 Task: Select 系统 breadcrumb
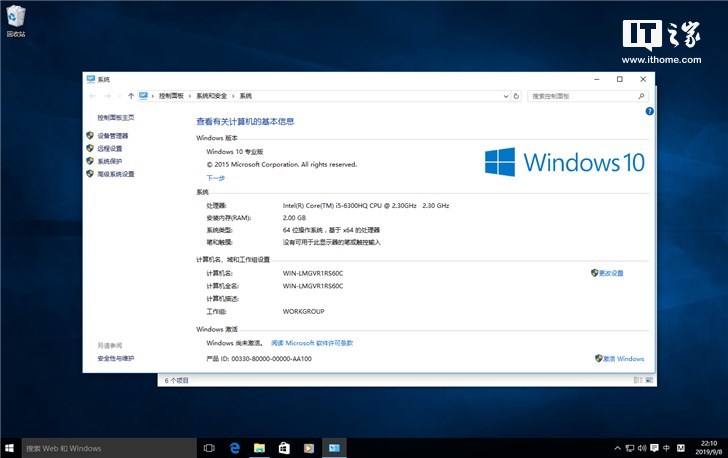coord(246,96)
